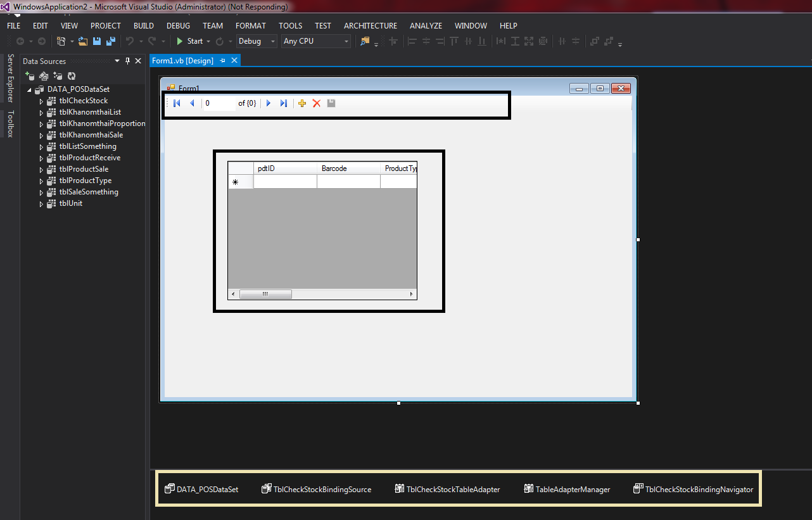This screenshot has width=812, height=520.
Task: Click the yellow Add New plus icon
Action: (302, 103)
